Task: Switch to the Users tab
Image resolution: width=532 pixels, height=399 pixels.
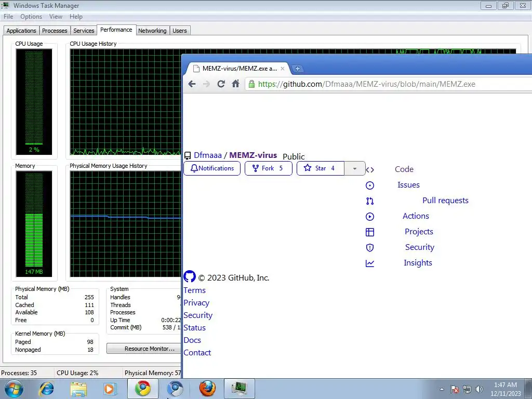Action: [179, 31]
